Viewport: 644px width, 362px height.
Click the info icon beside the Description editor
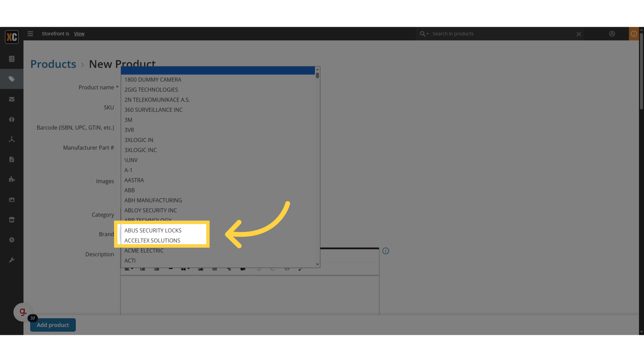[386, 251]
